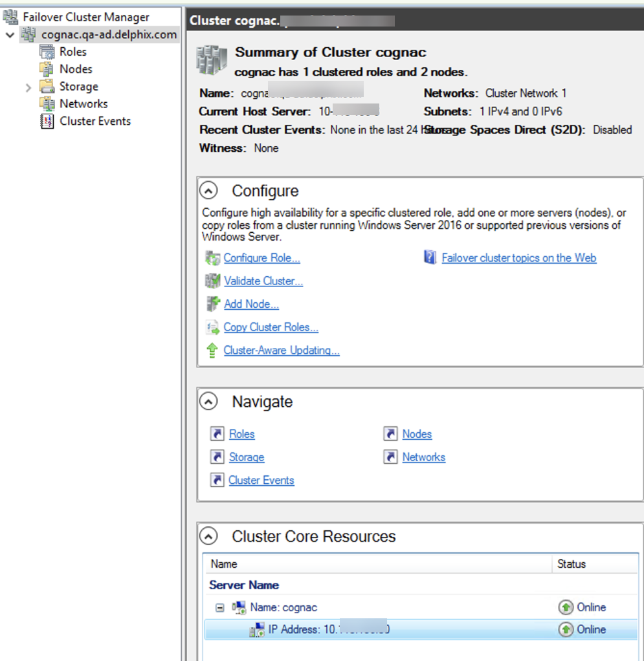
Task: Collapse the Configure section
Action: (208, 191)
